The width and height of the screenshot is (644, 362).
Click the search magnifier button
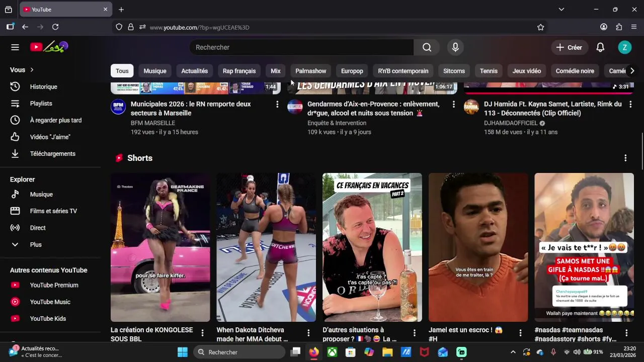[427, 47]
